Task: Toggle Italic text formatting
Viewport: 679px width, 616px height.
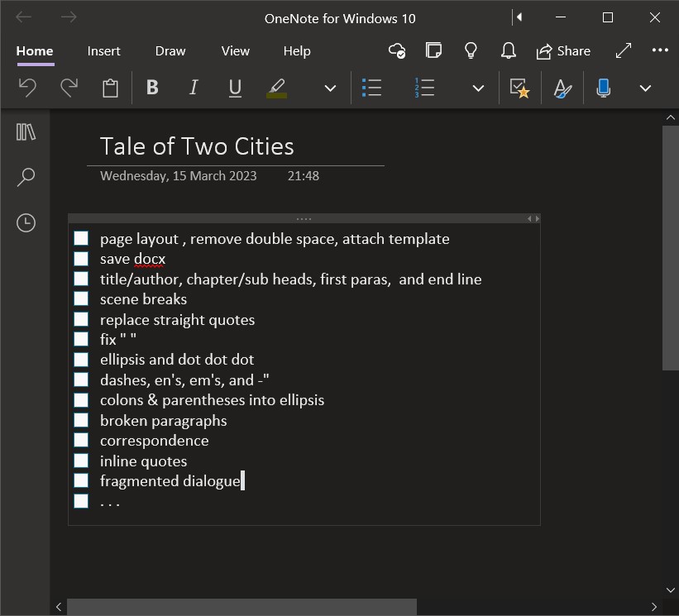Action: pyautogui.click(x=194, y=88)
